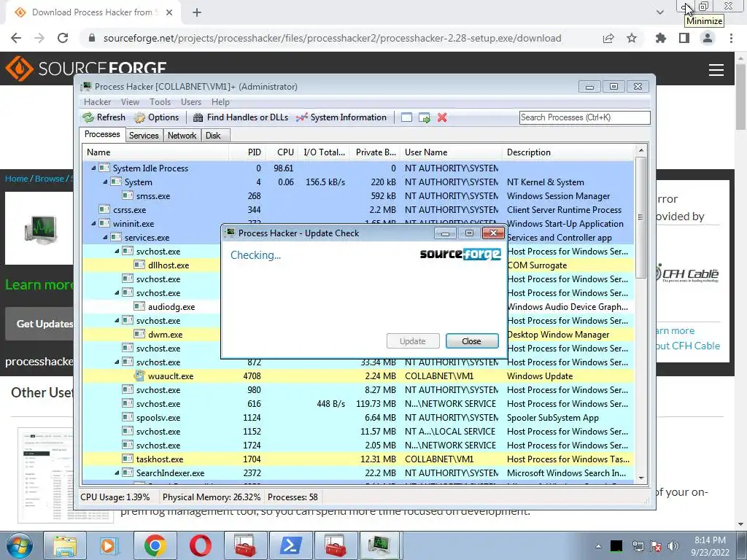Click the Home breadcrumb link on SourceForge

click(17, 179)
